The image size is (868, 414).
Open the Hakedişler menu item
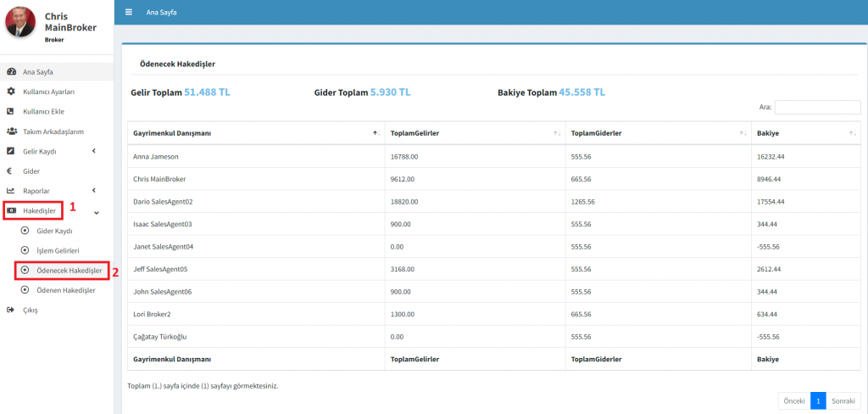click(39, 210)
